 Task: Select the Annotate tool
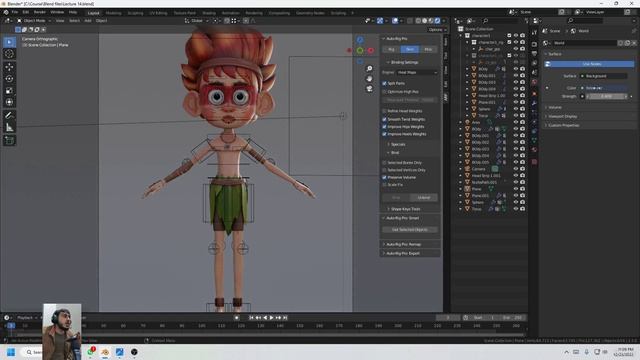(9, 116)
